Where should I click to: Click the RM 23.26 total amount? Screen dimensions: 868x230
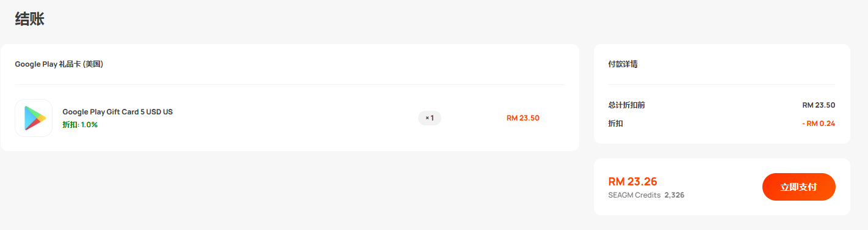coord(633,182)
